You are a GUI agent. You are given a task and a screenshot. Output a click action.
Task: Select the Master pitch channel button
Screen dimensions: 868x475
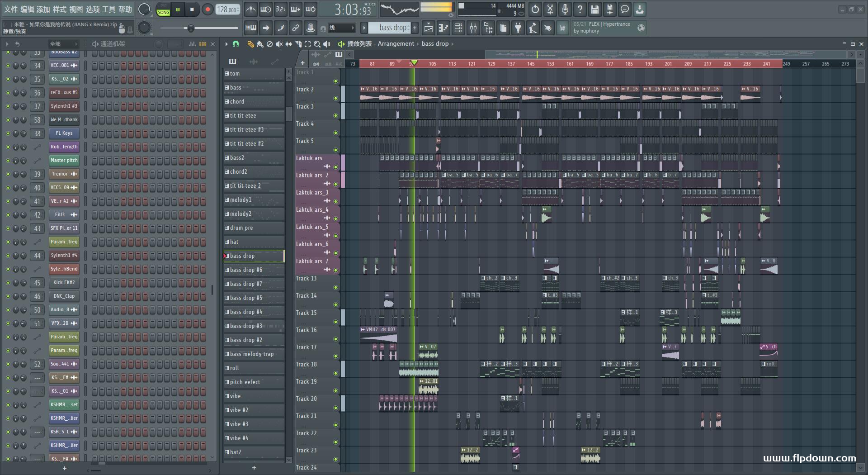[x=64, y=161]
